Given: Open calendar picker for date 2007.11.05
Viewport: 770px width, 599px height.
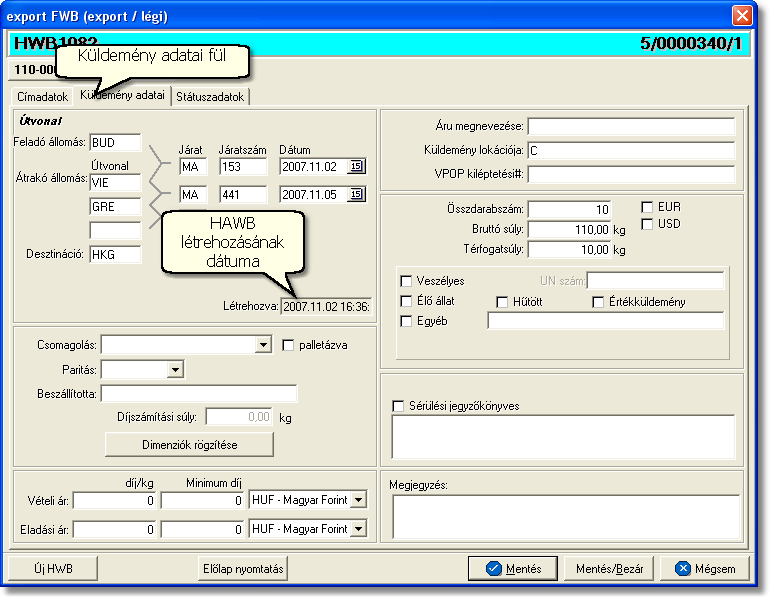Looking at the screenshot, I should (356, 194).
